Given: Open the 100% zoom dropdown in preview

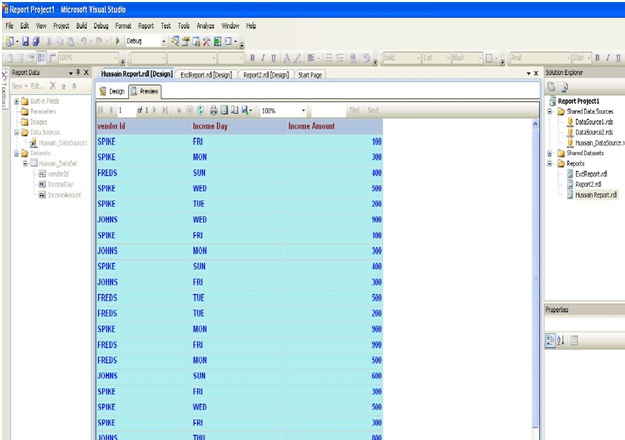Looking at the screenshot, I should click(x=303, y=111).
